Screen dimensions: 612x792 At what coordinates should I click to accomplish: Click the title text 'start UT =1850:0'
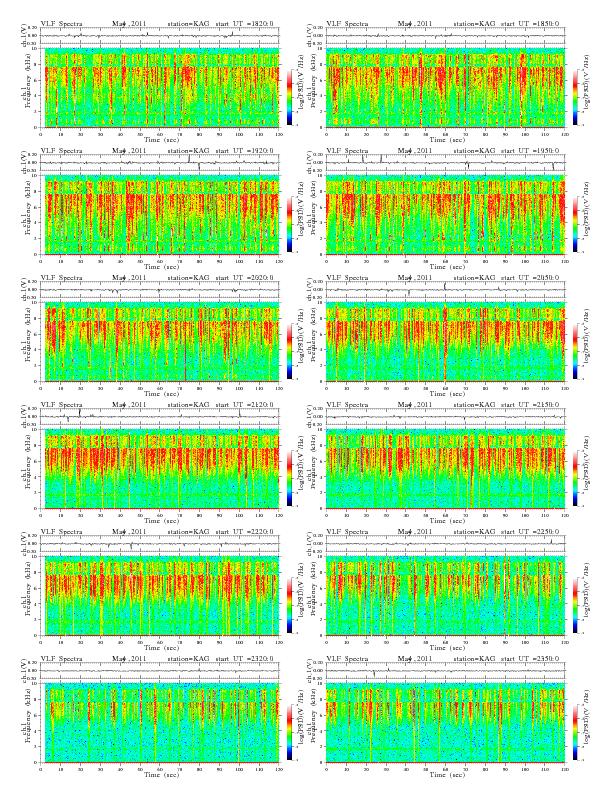click(x=531, y=23)
